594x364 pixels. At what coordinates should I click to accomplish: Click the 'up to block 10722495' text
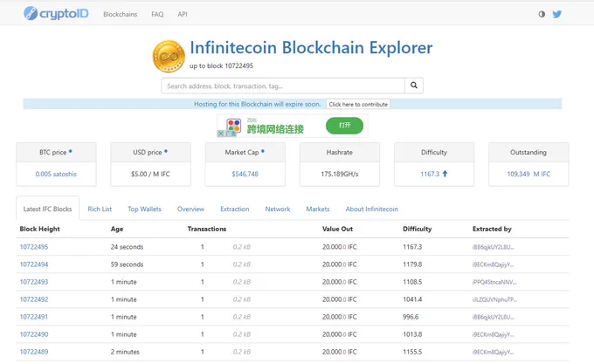click(x=221, y=65)
